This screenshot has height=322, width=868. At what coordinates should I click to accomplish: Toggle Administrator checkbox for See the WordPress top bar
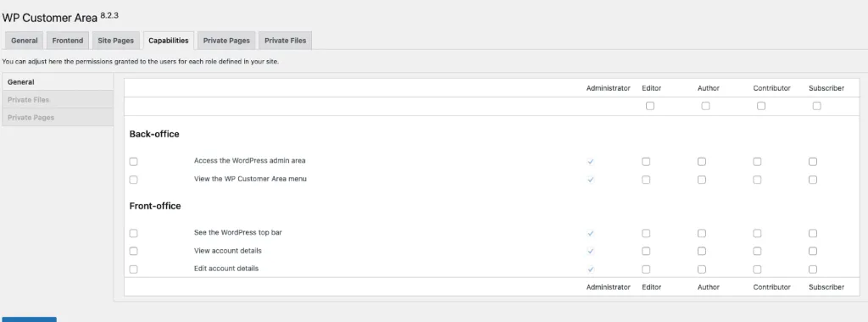(x=591, y=234)
